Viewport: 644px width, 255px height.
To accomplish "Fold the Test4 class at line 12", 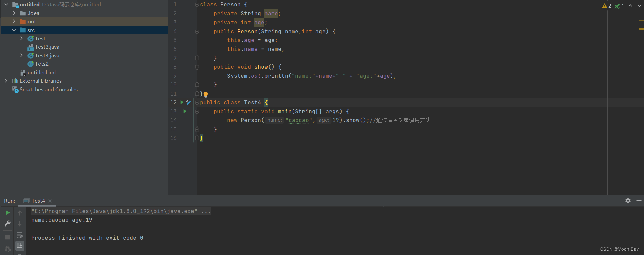I will coord(197,102).
